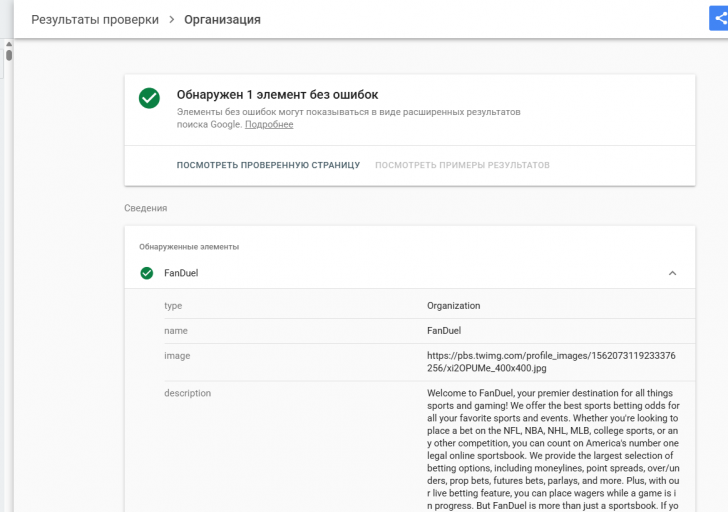This screenshot has width=728, height=512.
Task: Click the scrollbar up arrow at left
Action: 9,44
